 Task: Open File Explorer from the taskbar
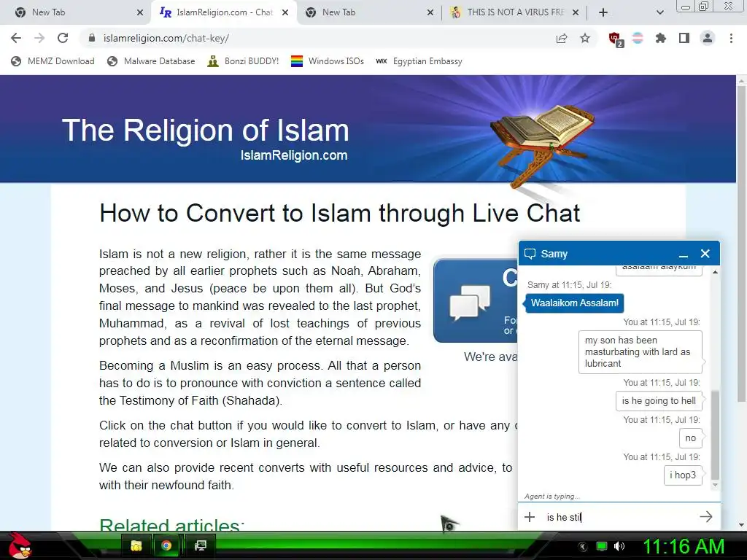(x=136, y=545)
